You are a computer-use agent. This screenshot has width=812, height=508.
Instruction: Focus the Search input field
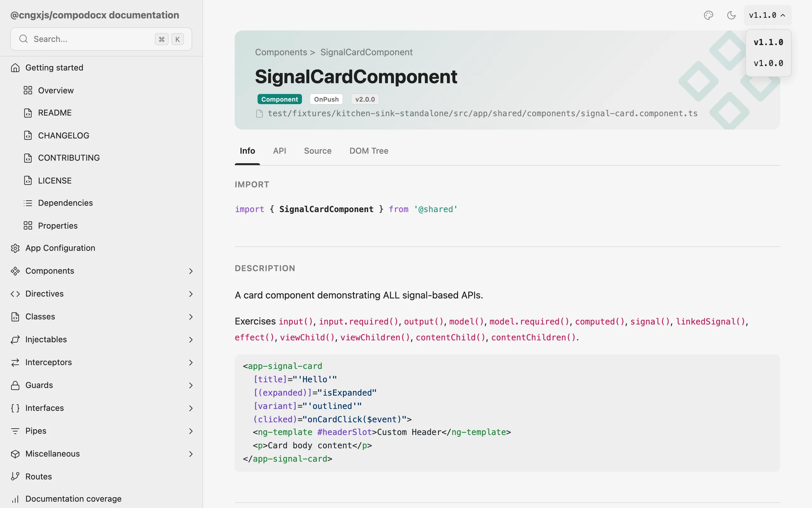101,39
